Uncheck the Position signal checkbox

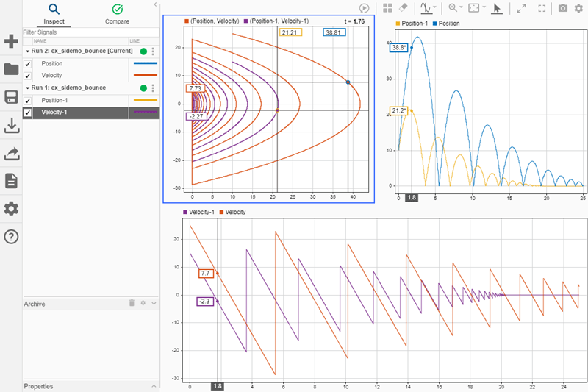28,64
